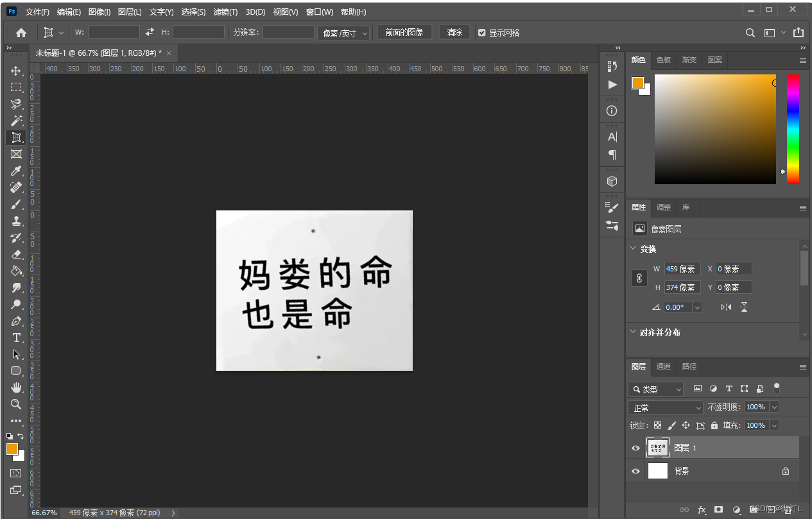Select the Magic Wand tool
812x519 pixels.
pos(16,121)
